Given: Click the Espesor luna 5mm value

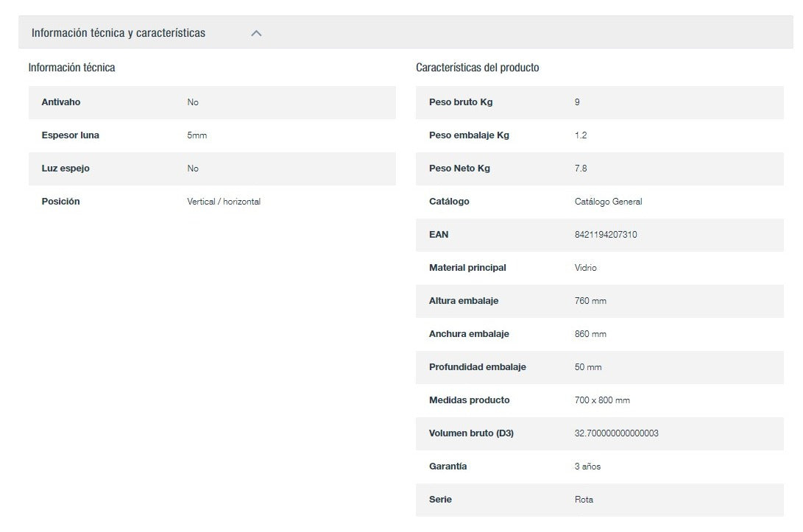Looking at the screenshot, I should click(x=197, y=135).
